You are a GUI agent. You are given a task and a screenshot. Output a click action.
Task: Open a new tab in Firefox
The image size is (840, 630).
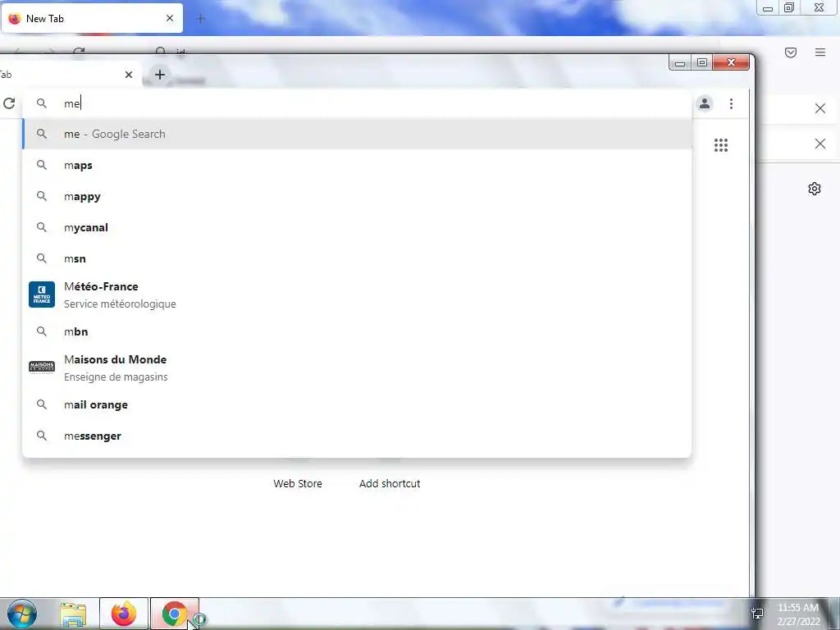200,19
